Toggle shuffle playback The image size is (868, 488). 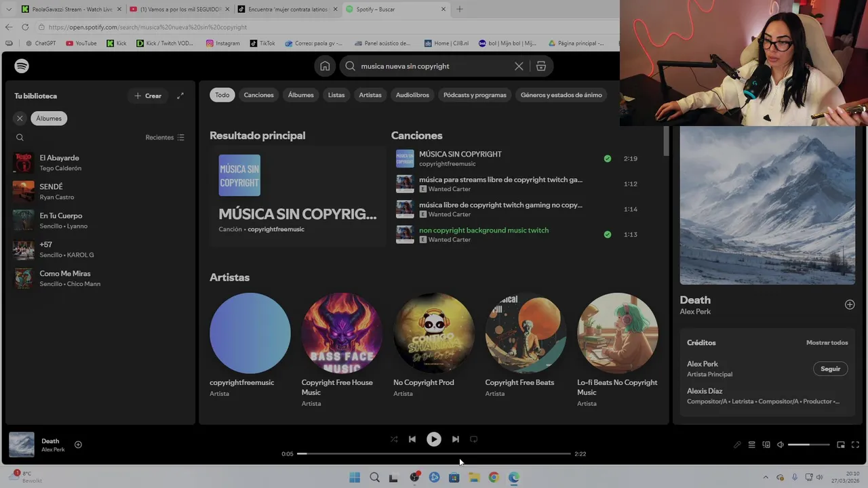pyautogui.click(x=394, y=439)
